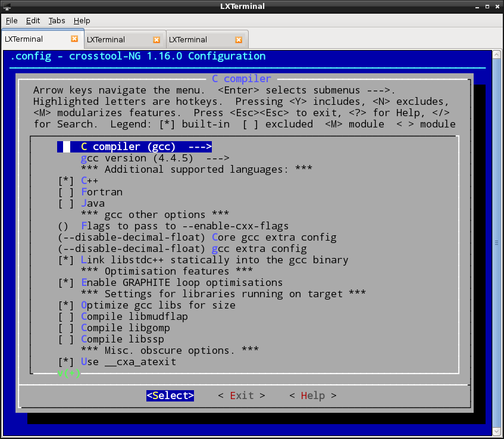Click the scrollbar up arrow
The width and height of the screenshot is (504, 439).
pyautogui.click(x=497, y=54)
